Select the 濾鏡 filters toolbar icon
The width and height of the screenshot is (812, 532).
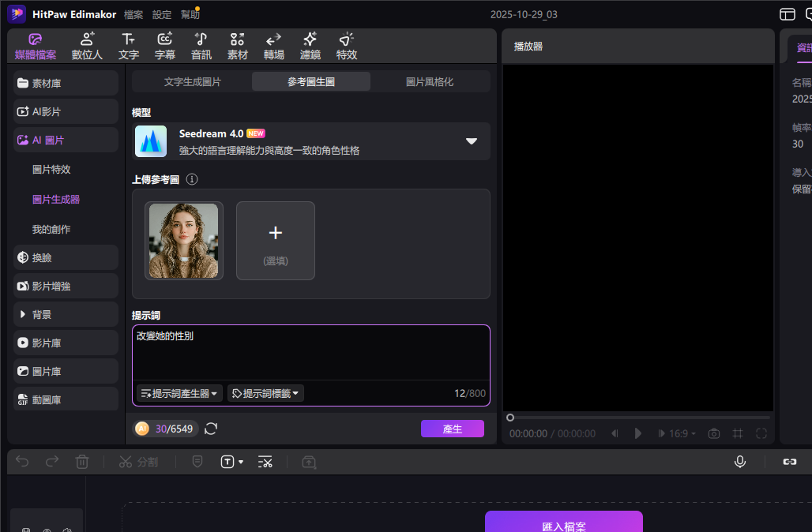click(x=310, y=45)
